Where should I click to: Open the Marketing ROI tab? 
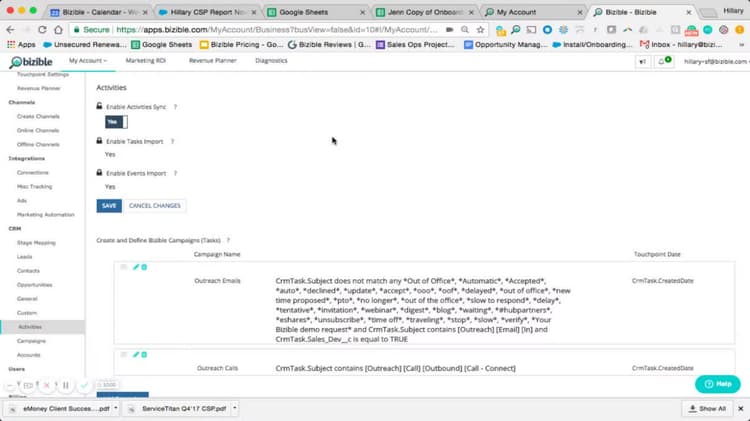click(145, 61)
